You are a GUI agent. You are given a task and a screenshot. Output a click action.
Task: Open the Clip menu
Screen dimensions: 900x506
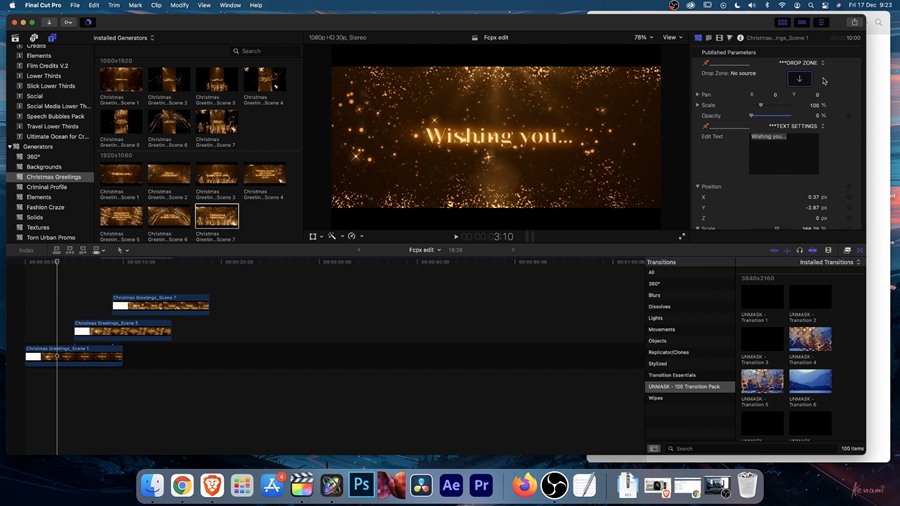[x=156, y=5]
